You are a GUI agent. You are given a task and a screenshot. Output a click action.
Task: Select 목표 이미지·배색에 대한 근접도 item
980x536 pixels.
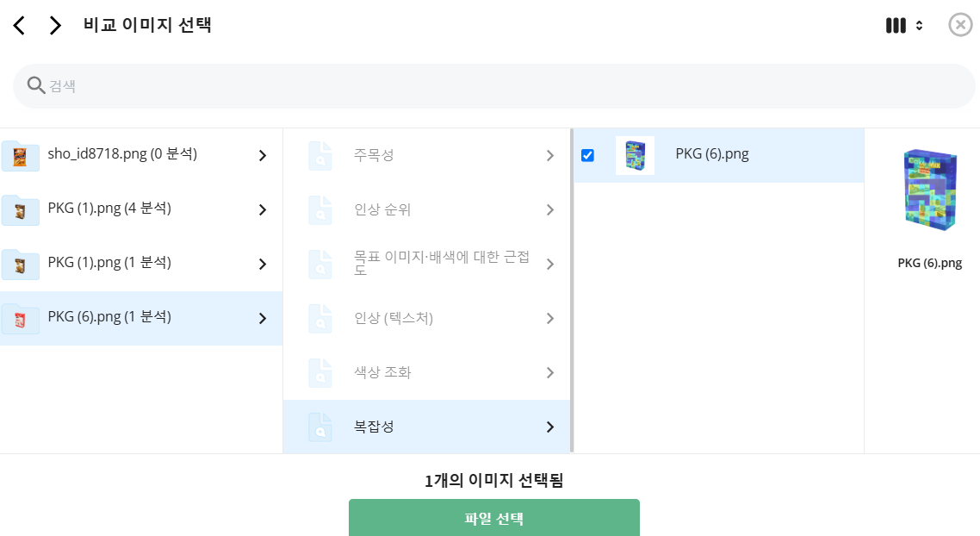pyautogui.click(x=427, y=264)
